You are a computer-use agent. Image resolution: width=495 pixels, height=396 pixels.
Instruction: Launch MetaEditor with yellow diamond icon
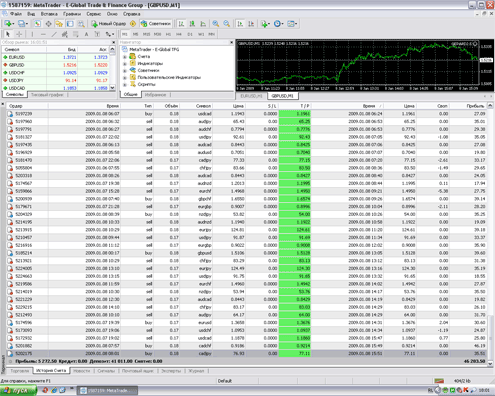133,24
